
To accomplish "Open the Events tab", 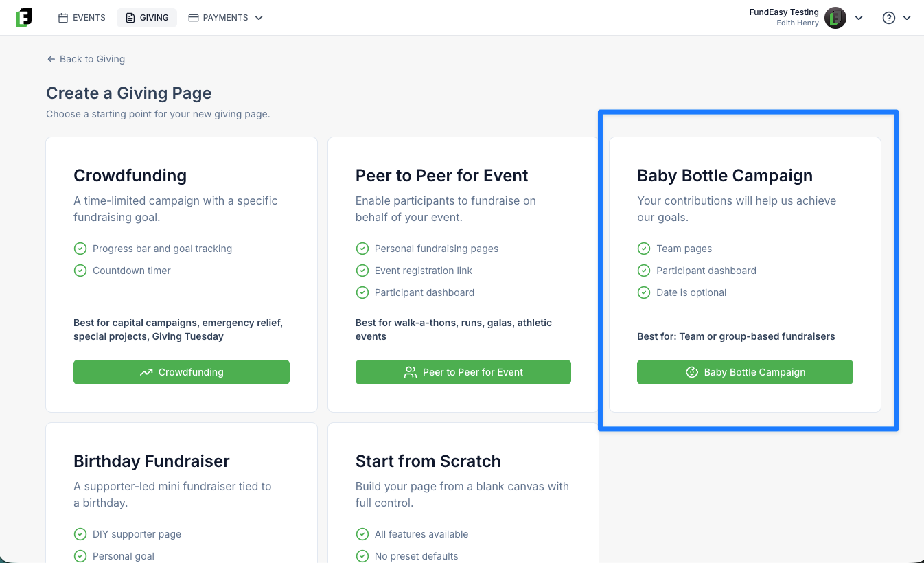I will pyautogui.click(x=82, y=18).
